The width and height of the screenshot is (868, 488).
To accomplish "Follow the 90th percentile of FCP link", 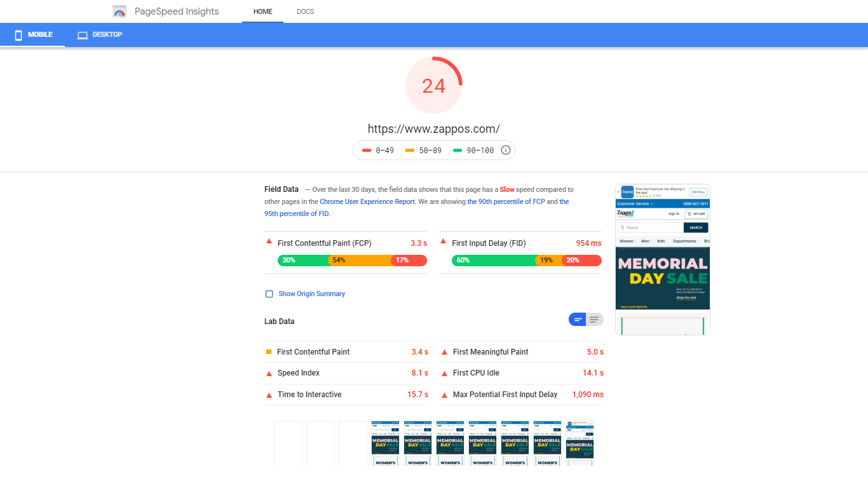I will coord(506,201).
